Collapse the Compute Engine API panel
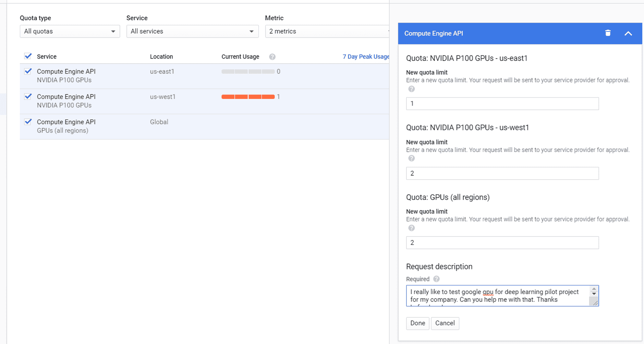Screen dimensions: 644x344 pos(628,33)
